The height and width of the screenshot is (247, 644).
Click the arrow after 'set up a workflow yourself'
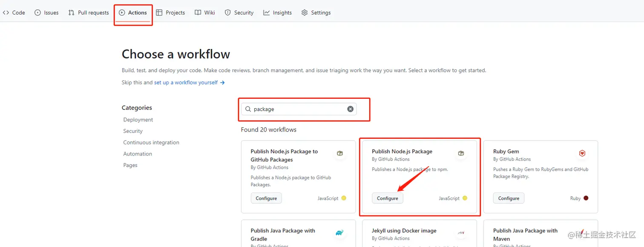[x=222, y=83]
